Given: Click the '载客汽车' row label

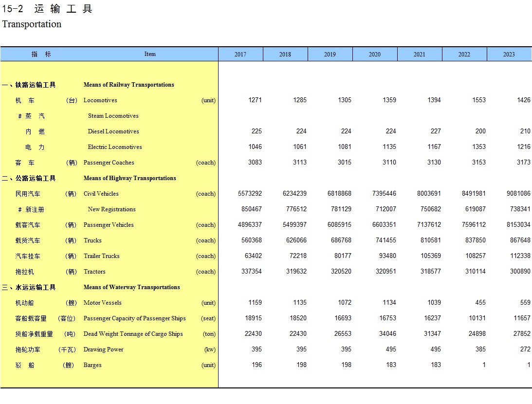Looking at the screenshot, I should (x=28, y=225).
